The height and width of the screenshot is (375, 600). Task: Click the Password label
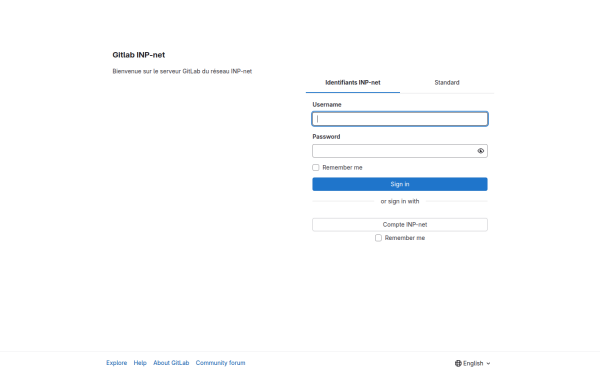coord(326,137)
